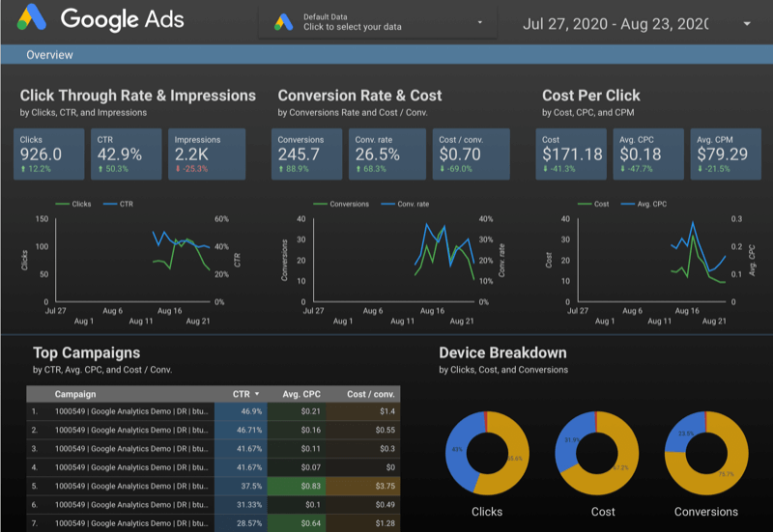Click the date range Jul 27, 2020 - Aug 23
Image resolution: width=773 pixels, height=532 pixels.
616,23
